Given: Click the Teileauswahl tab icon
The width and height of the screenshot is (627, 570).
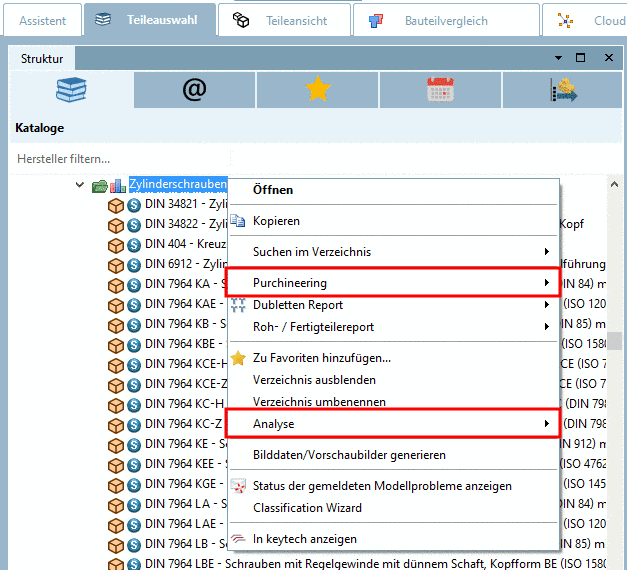Looking at the screenshot, I should [x=103, y=19].
